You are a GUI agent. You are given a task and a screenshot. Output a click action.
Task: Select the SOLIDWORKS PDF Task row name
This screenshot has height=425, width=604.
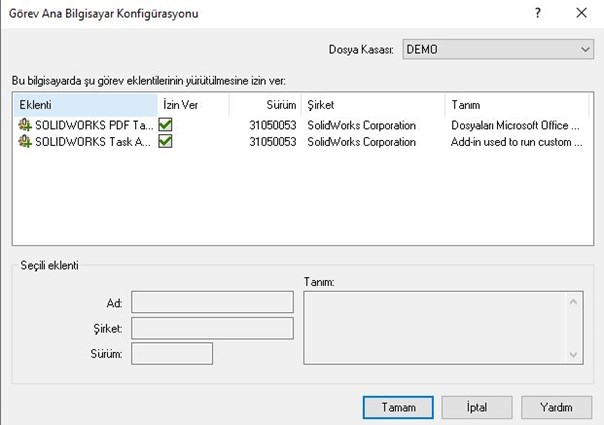pos(93,126)
